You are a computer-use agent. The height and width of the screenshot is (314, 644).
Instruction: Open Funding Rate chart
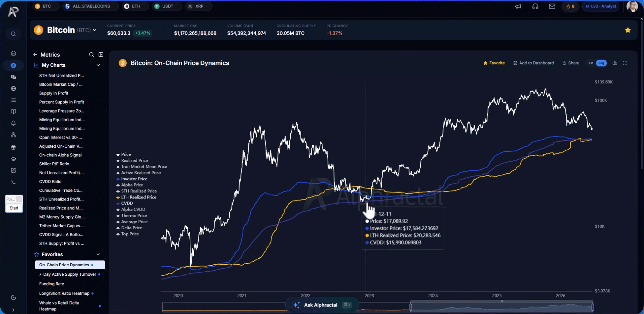point(51,284)
